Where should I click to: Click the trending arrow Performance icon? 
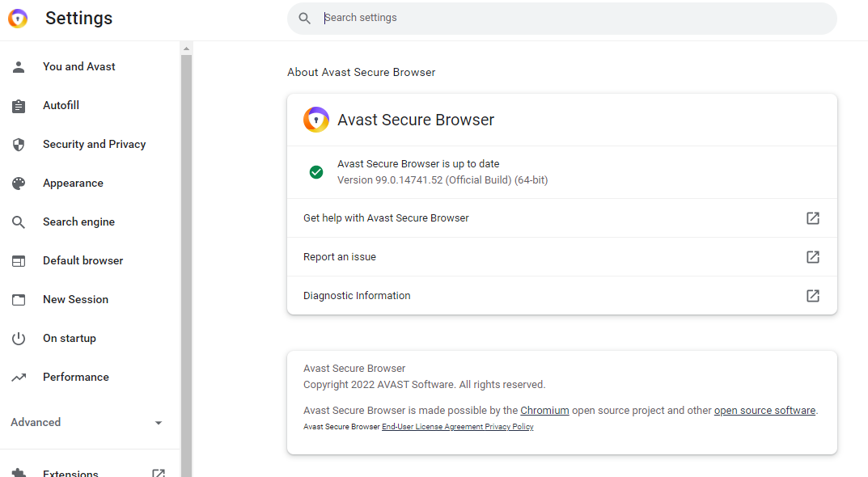[x=19, y=378]
